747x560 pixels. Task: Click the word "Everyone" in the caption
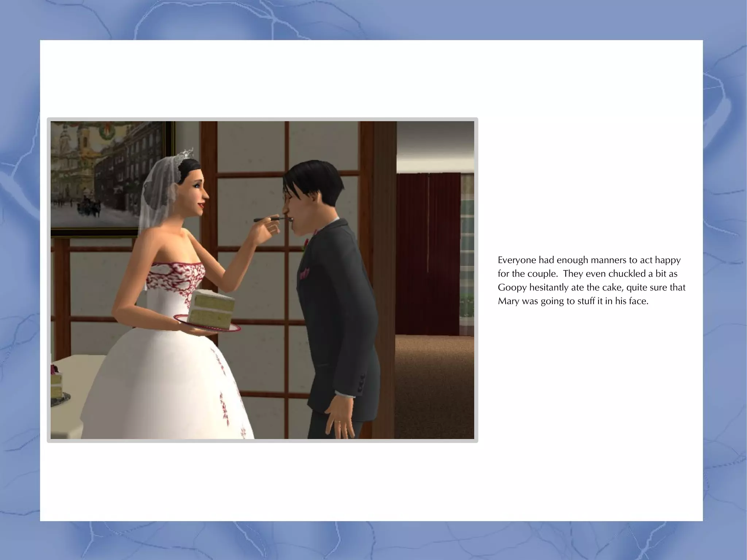coord(517,260)
